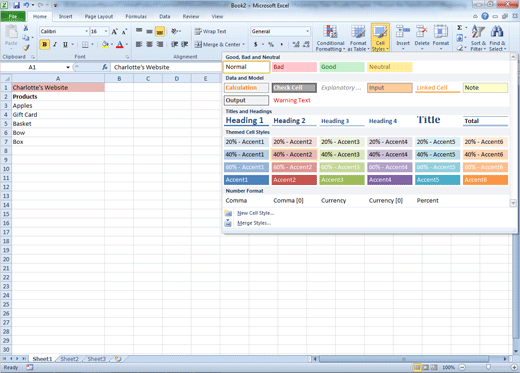Click the Sort & Filter icon
The height and width of the screenshot is (373, 520).
coord(478,32)
